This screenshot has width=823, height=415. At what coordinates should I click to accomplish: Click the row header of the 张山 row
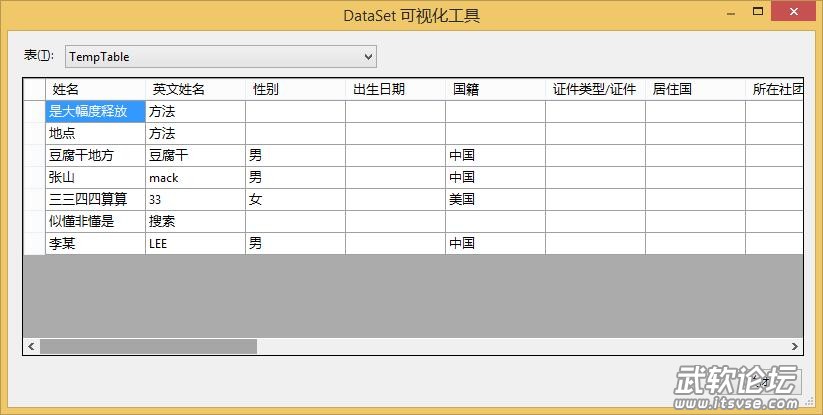35,178
